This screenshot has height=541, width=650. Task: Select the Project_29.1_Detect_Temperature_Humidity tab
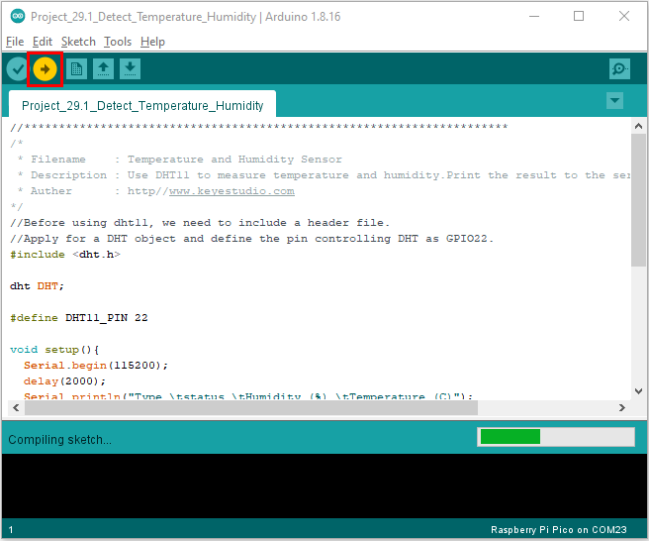click(142, 105)
